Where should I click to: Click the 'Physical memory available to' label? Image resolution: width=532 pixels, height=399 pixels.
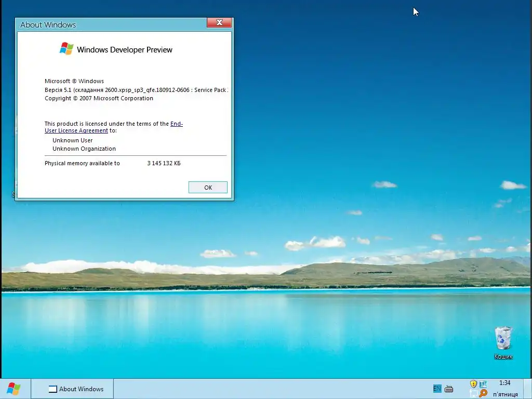pos(82,163)
